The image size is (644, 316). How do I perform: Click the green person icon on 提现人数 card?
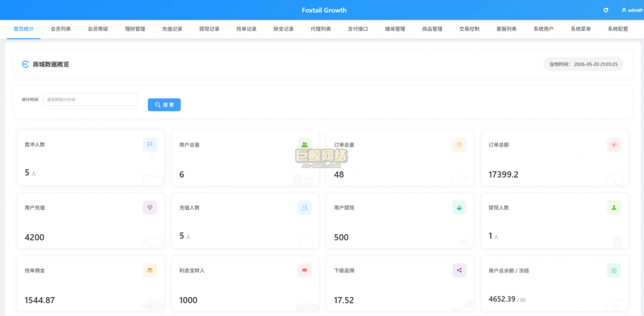click(x=614, y=208)
